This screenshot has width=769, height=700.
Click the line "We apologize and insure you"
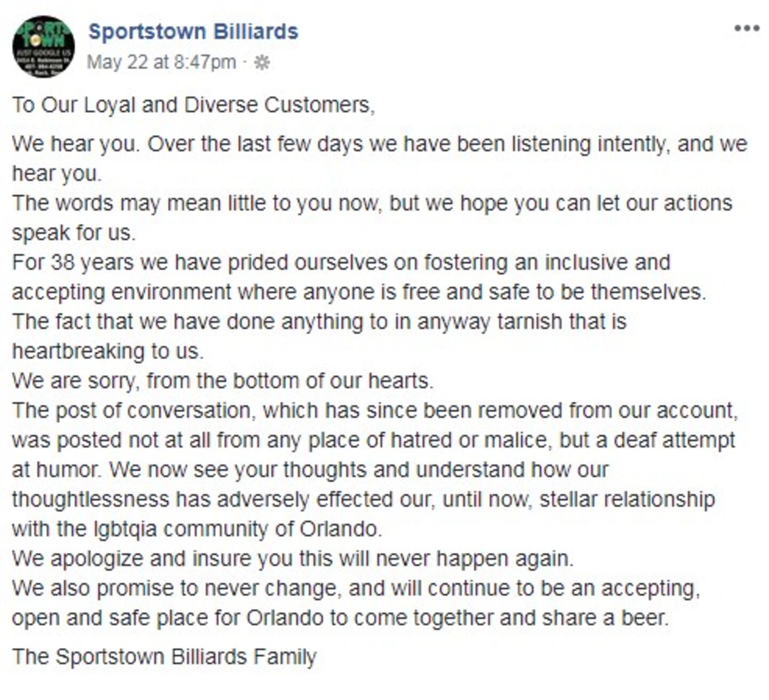pos(292,559)
